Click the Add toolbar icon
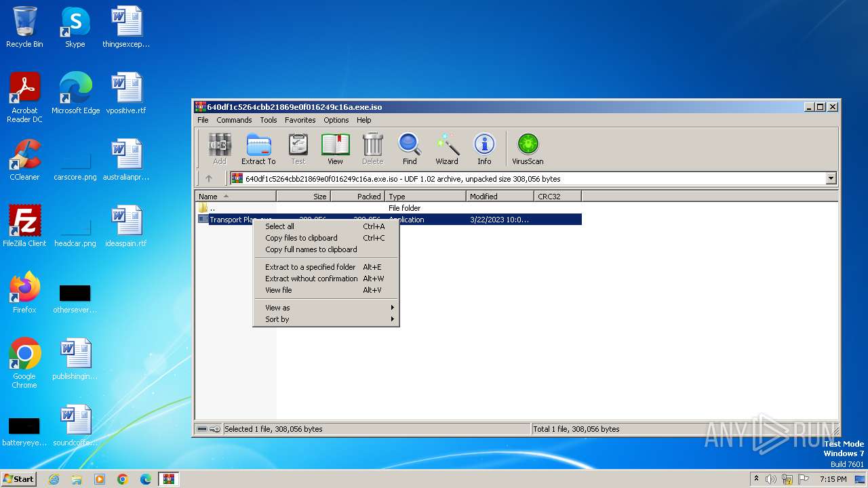868x488 pixels. [x=220, y=149]
